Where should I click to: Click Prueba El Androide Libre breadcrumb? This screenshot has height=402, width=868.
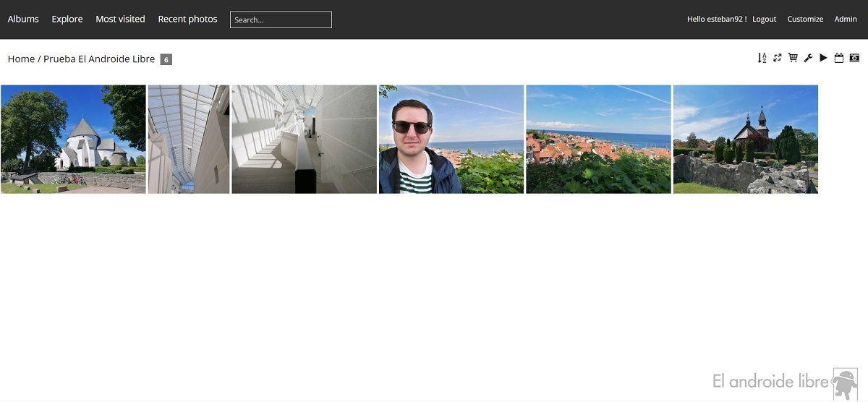99,59
